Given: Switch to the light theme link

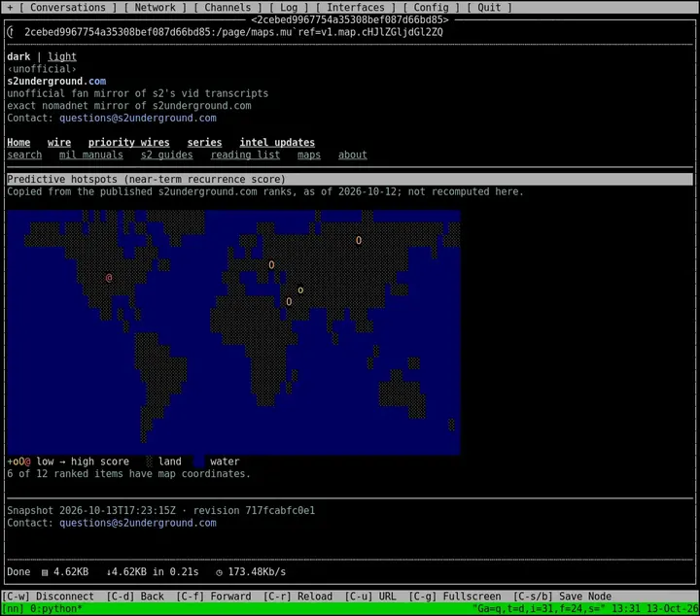Looking at the screenshot, I should click(62, 56).
